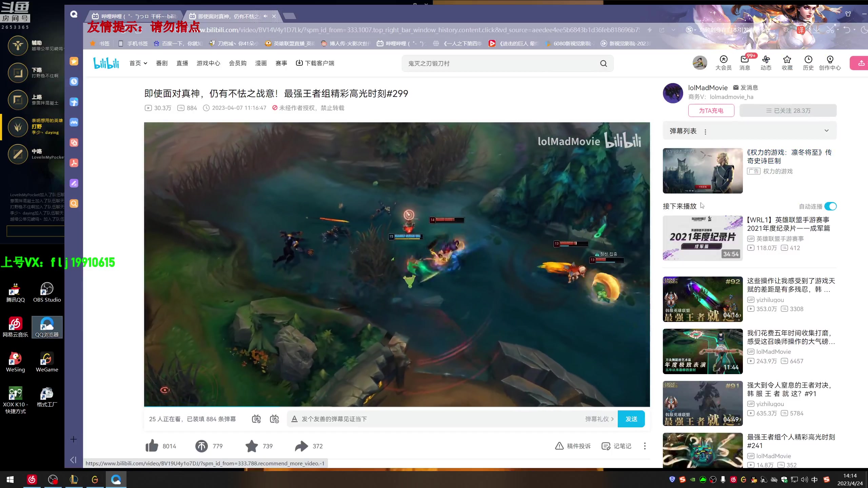Open your profile avatar
868x488 pixels.
pyautogui.click(x=699, y=63)
